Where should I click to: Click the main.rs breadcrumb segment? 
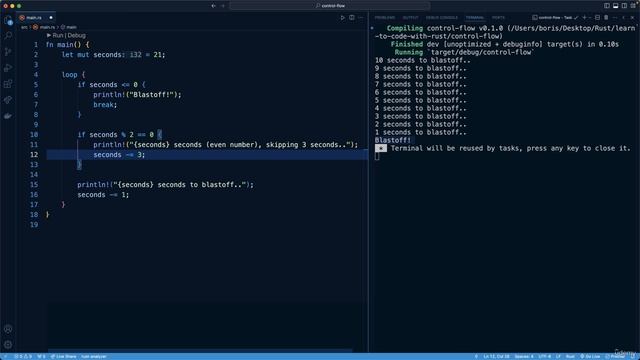click(44, 27)
